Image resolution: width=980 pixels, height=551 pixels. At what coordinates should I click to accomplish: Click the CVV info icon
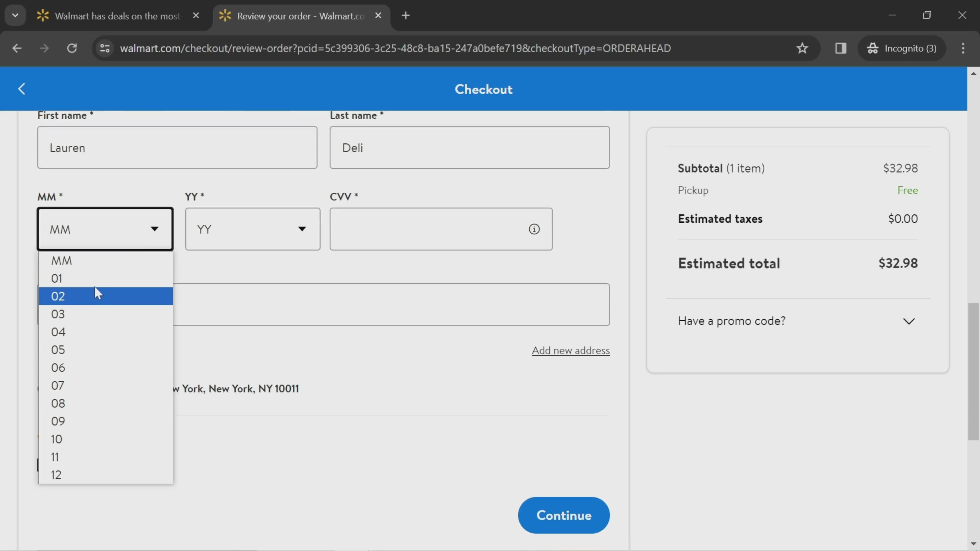point(534,229)
